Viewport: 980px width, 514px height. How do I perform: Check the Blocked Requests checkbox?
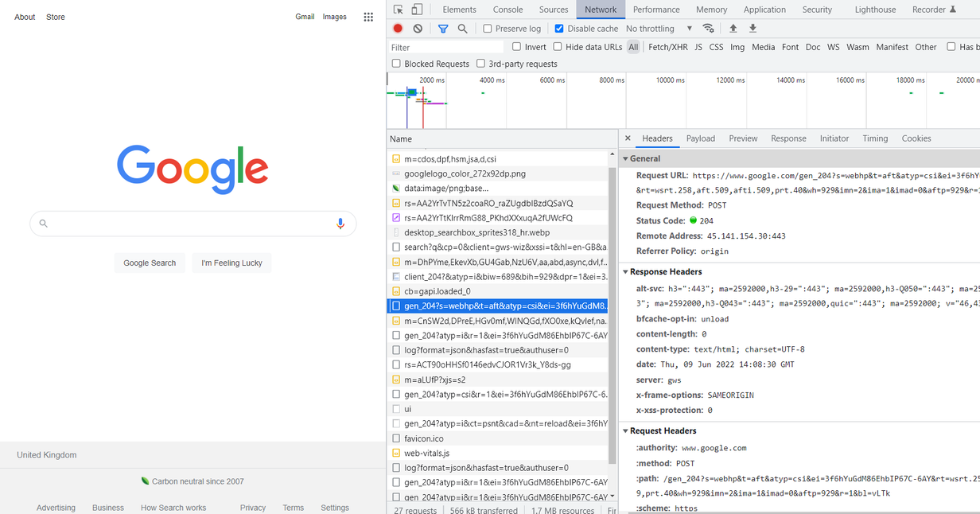396,64
